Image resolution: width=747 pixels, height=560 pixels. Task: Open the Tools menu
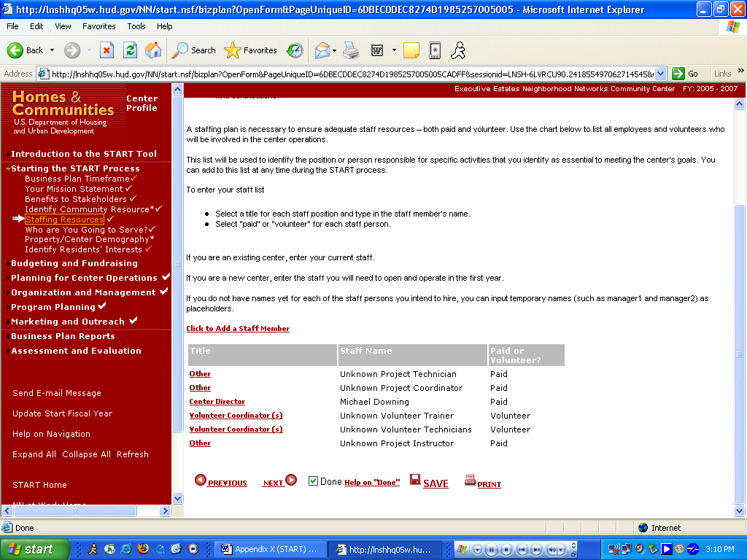[136, 26]
